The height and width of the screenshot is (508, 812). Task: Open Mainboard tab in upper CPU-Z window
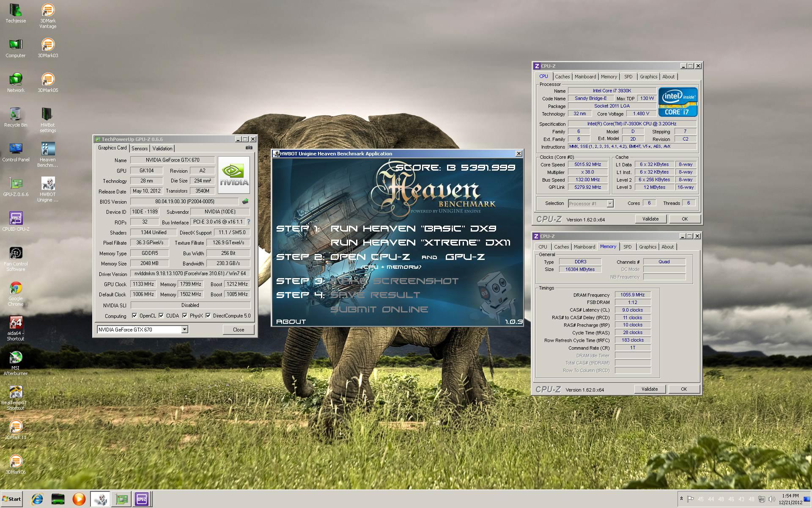[x=585, y=77]
